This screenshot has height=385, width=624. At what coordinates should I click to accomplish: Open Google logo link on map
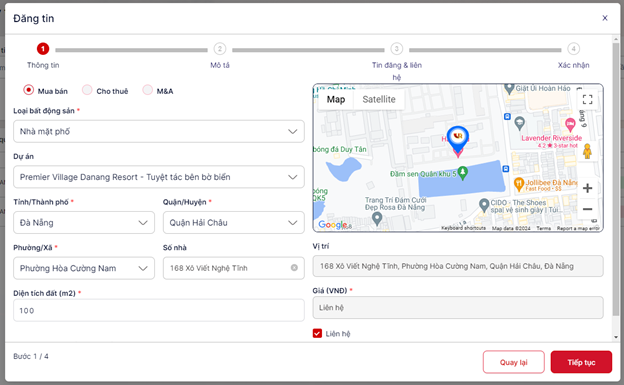[333, 225]
